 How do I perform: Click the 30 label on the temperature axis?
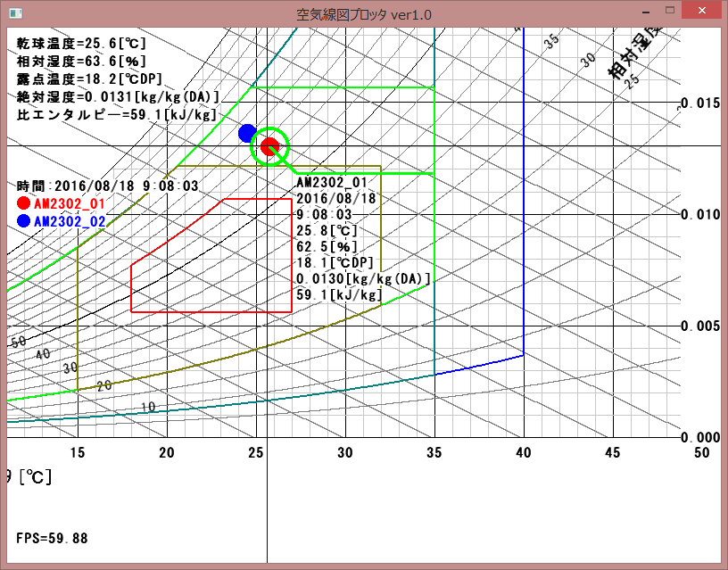tap(344, 453)
